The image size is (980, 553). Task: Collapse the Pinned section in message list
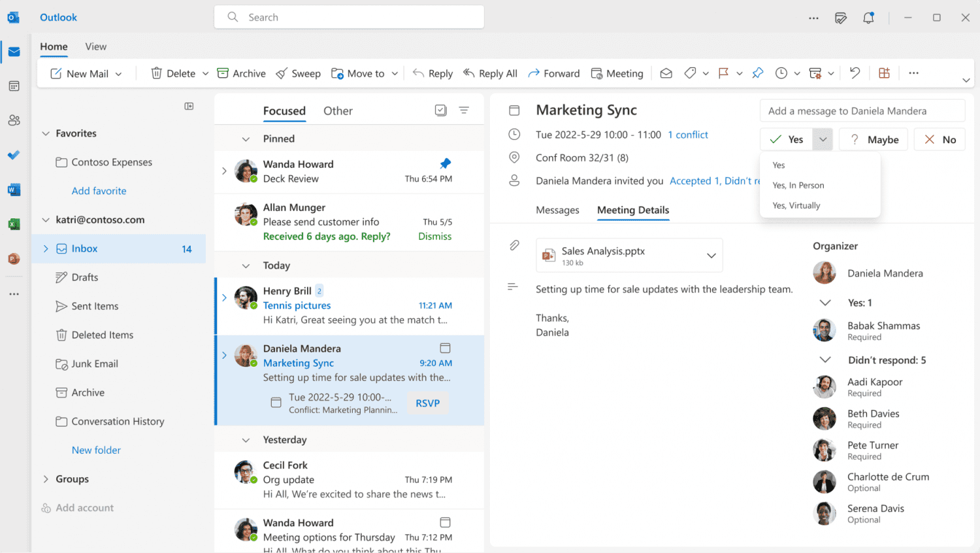point(246,139)
